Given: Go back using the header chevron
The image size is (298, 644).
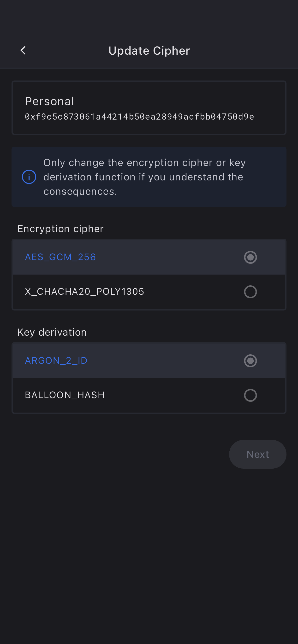Looking at the screenshot, I should [x=23, y=51].
